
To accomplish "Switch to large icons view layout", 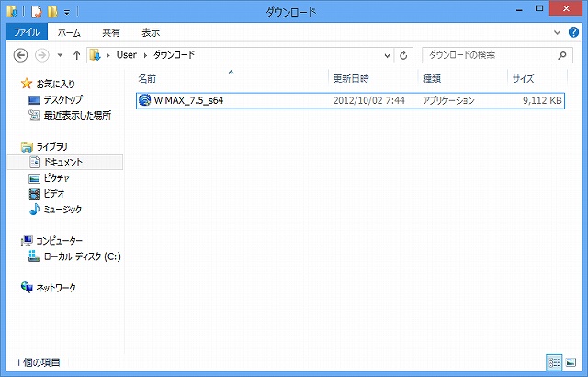I will click(571, 362).
